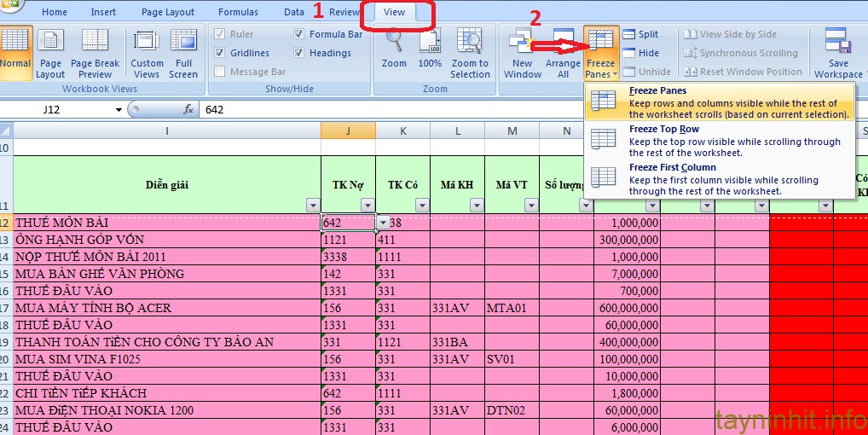Image resolution: width=868 pixels, height=435 pixels.
Task: Open filter dropdown for Diễn giải column
Action: (312, 206)
